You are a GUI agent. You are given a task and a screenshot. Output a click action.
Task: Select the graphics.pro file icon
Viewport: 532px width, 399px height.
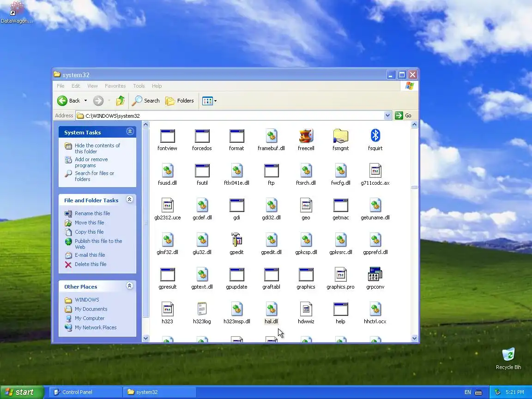[x=341, y=274]
